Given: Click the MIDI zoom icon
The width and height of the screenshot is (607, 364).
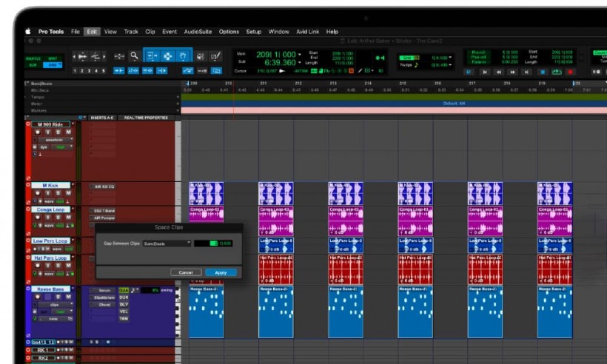Looking at the screenshot, I should point(95,57).
